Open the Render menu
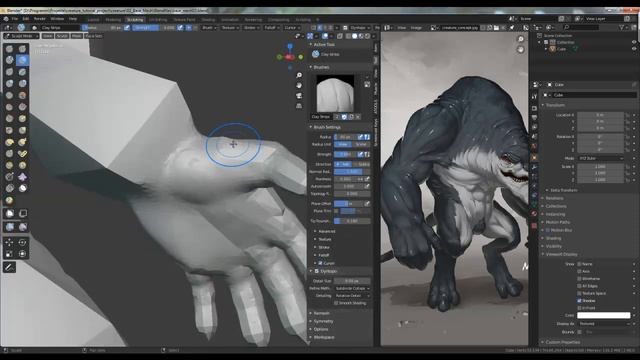This screenshot has height=360, width=640. click(40, 19)
